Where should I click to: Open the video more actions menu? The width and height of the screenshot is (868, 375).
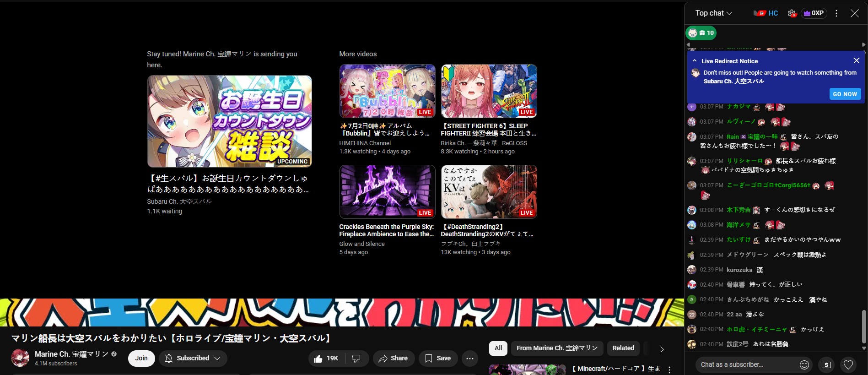[470, 359]
